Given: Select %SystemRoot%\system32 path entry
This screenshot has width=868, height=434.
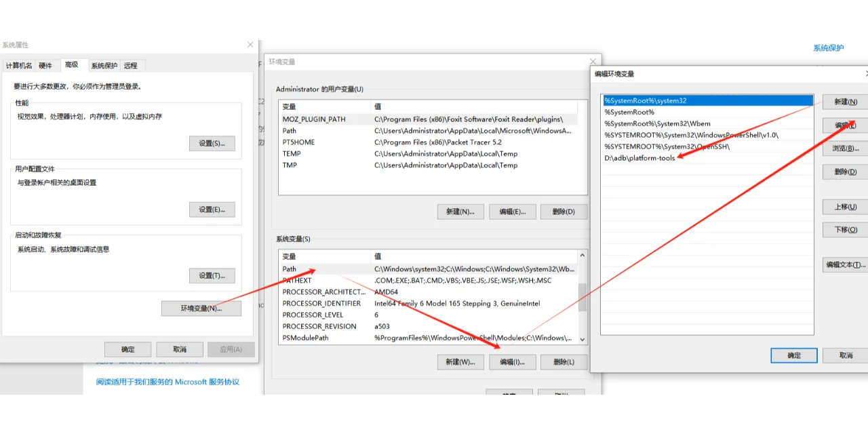Looking at the screenshot, I should (707, 101).
